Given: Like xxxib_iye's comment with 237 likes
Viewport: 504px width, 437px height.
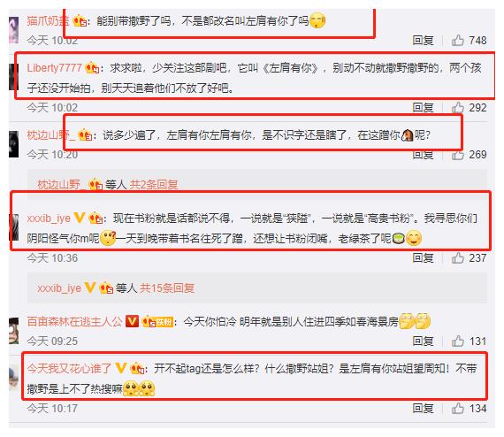Looking at the screenshot, I should click(458, 258).
